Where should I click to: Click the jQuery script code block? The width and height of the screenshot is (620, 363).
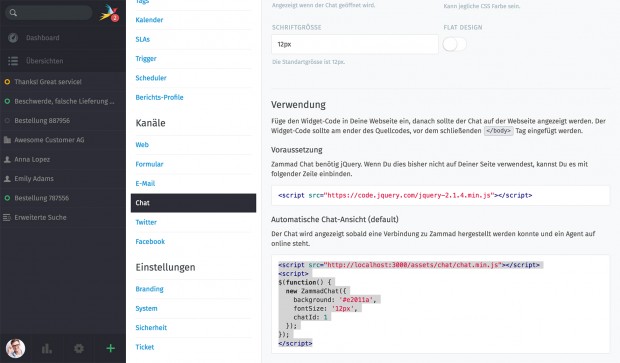coord(440,195)
